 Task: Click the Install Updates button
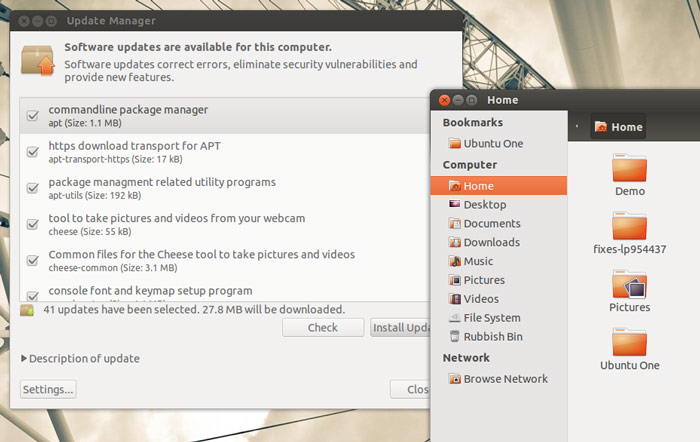click(400, 328)
